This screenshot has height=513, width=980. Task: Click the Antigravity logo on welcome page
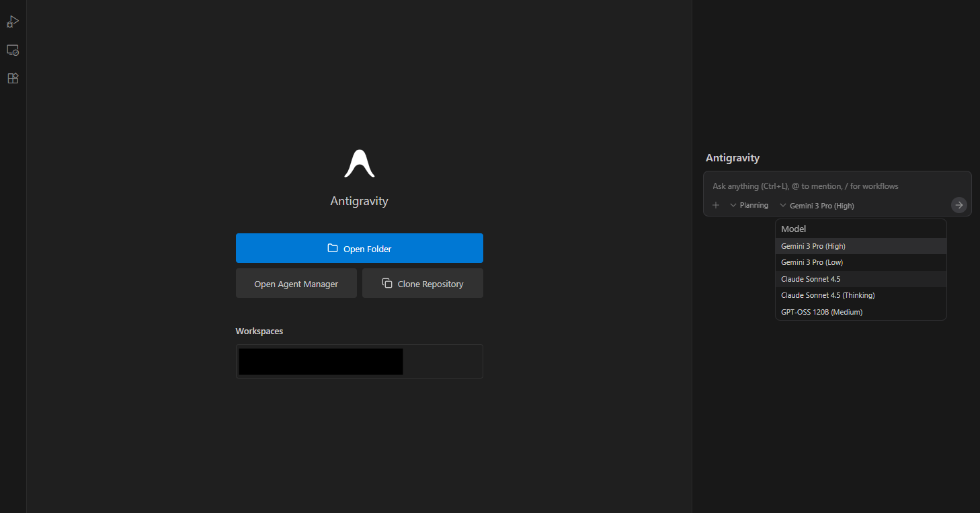(359, 164)
